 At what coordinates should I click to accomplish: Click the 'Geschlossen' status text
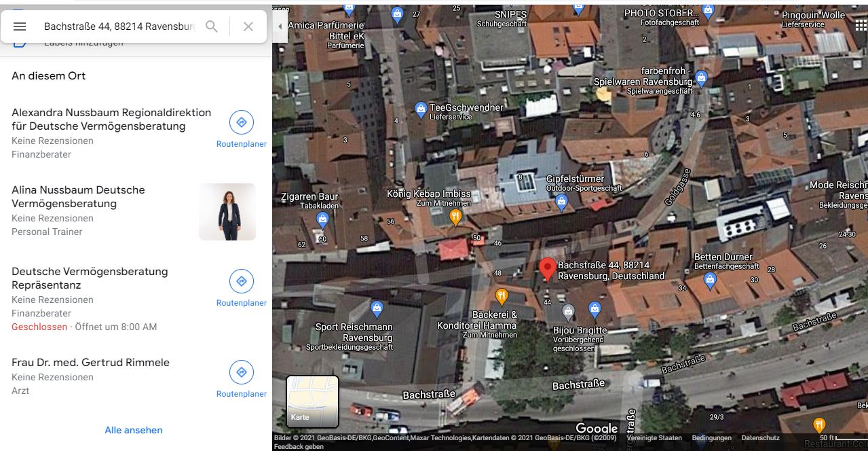39,327
